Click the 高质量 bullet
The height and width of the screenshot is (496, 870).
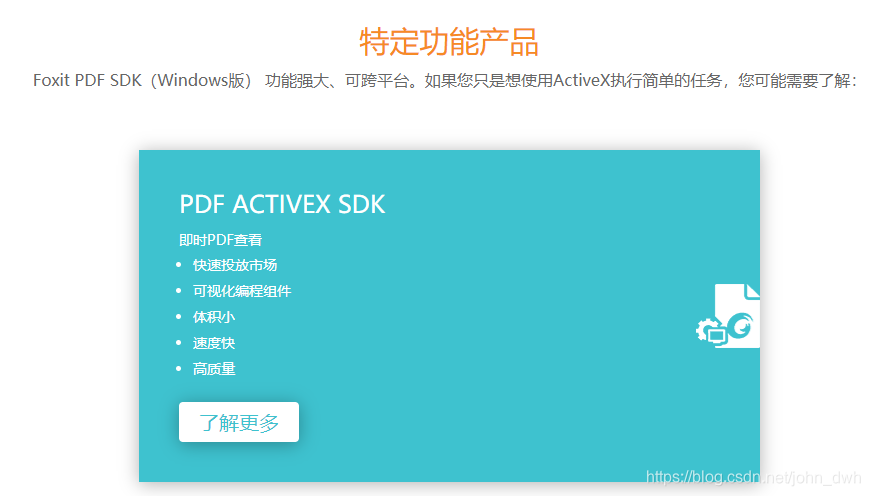tap(214, 369)
